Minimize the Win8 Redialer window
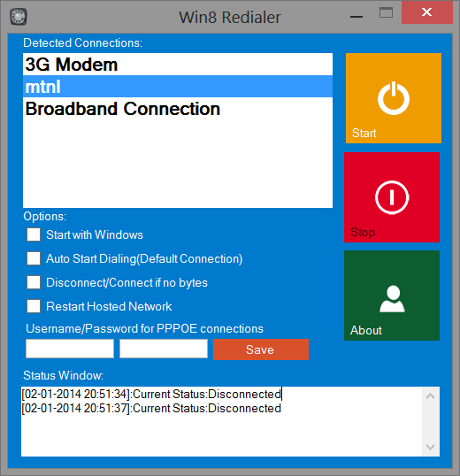Screen dimensions: 460x476 coord(356,17)
